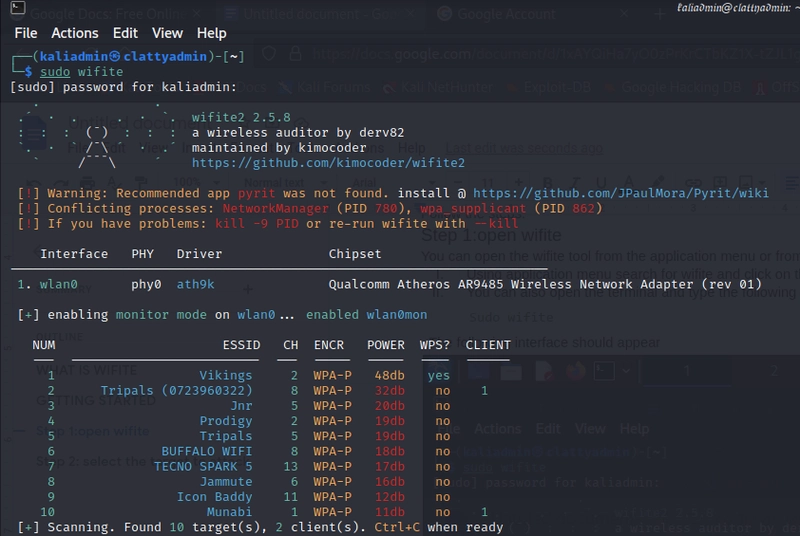The height and width of the screenshot is (536, 800).
Task: Click the ENCR column header
Action: pyautogui.click(x=329, y=345)
